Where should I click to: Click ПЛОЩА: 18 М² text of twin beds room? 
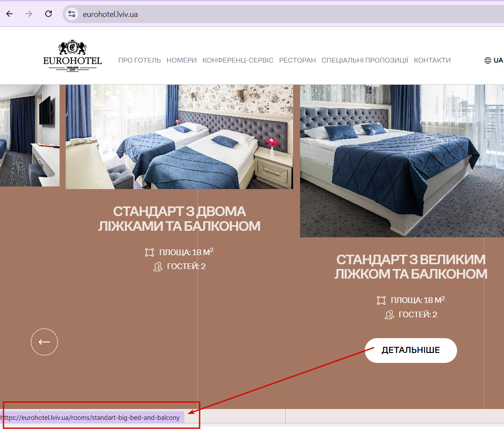click(x=187, y=252)
